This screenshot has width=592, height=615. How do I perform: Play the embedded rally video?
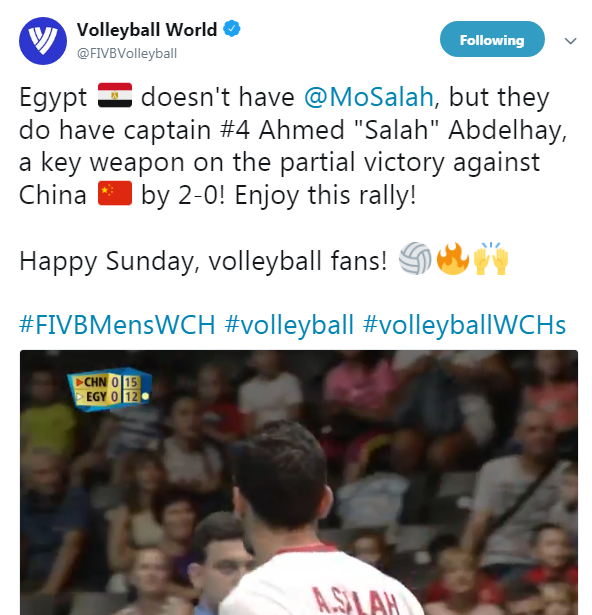pyautogui.click(x=299, y=482)
